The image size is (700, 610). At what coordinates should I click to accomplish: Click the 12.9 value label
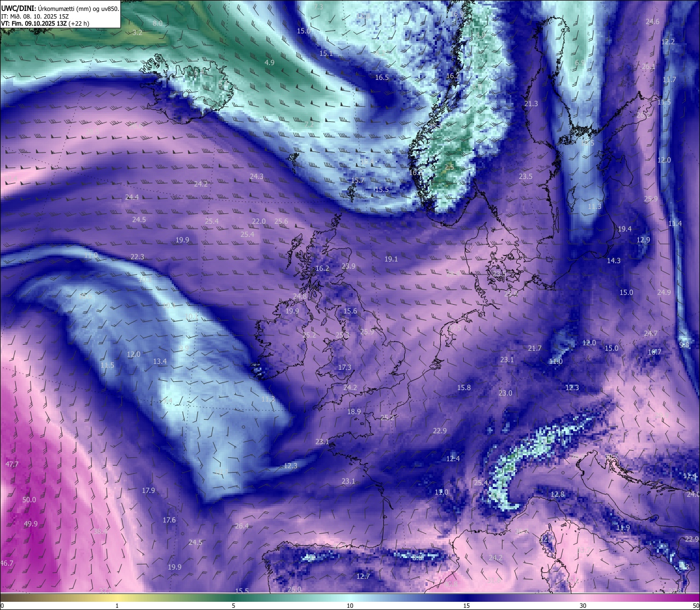point(643,240)
